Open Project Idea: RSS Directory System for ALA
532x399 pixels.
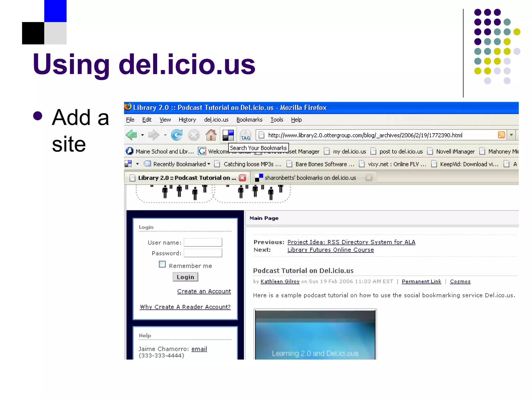coord(351,242)
